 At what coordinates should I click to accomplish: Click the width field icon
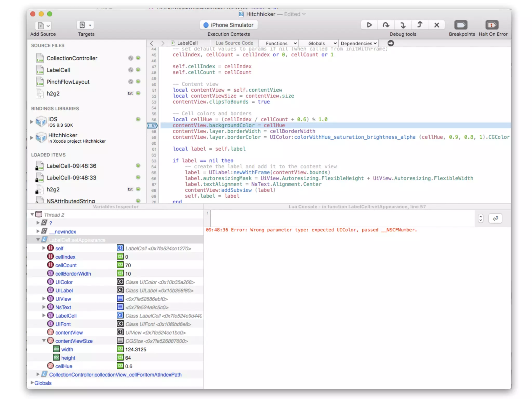56,349
